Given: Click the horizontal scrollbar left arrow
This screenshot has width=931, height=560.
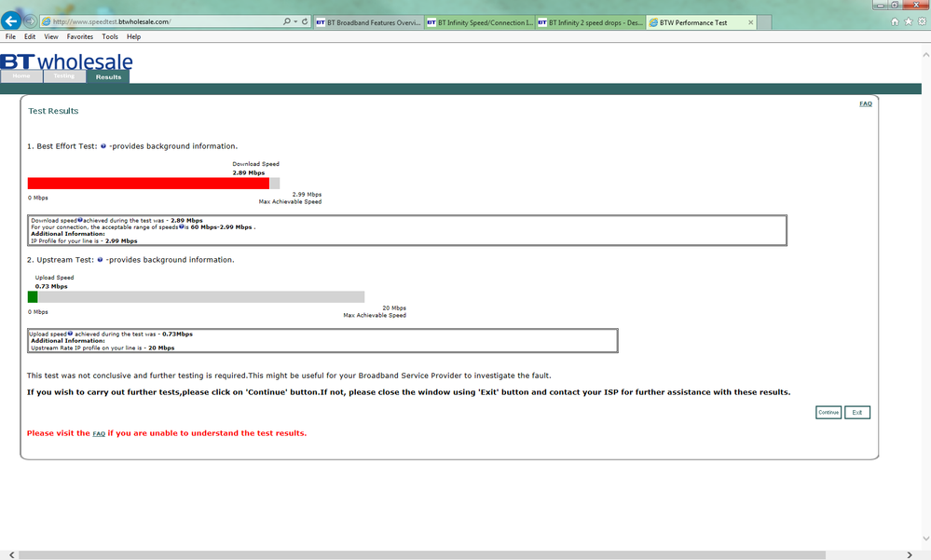Looking at the screenshot, I should tap(11, 554).
